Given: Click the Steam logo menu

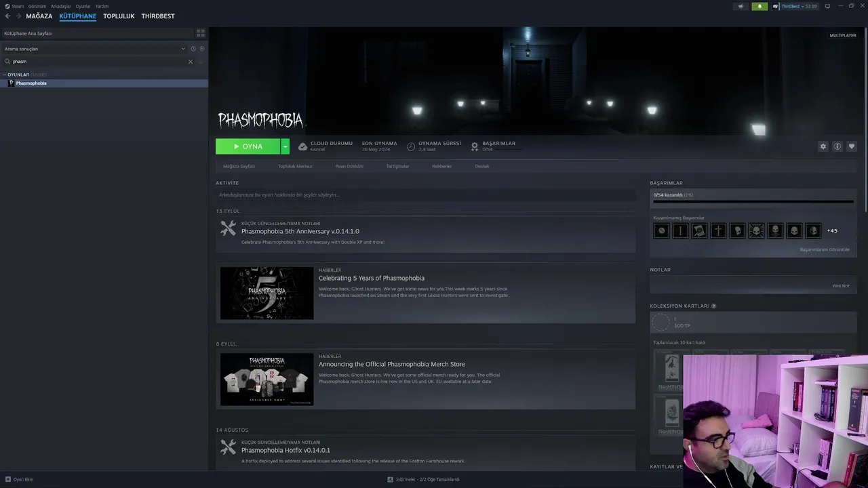Looking at the screenshot, I should click(x=7, y=6).
